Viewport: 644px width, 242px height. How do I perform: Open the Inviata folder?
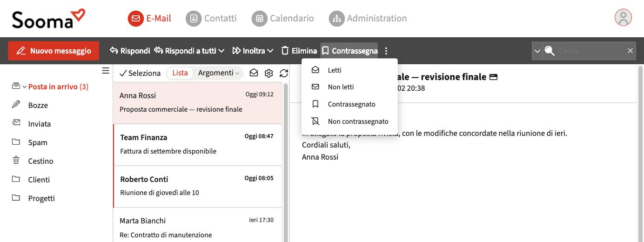click(40, 124)
